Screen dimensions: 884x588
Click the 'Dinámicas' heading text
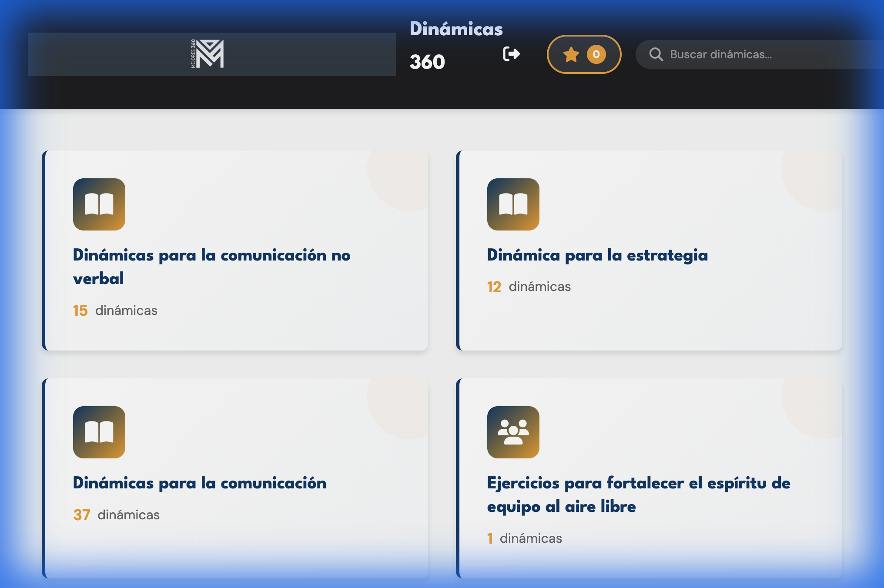tap(456, 29)
